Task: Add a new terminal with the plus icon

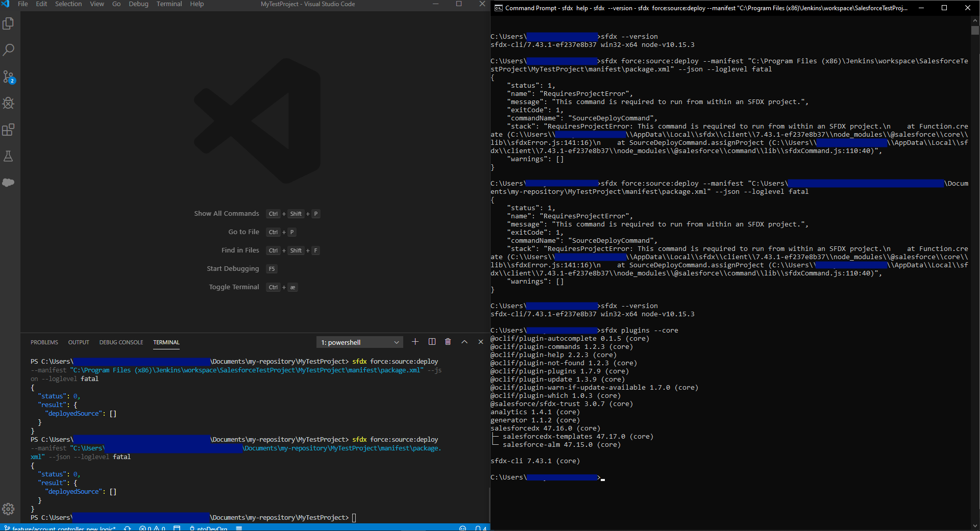Action: (415, 342)
